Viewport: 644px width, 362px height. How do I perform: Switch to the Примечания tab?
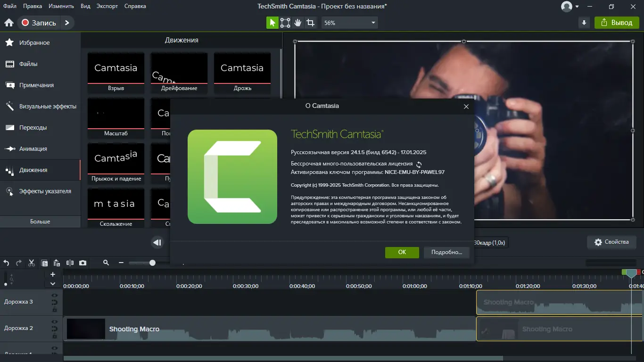(40, 85)
